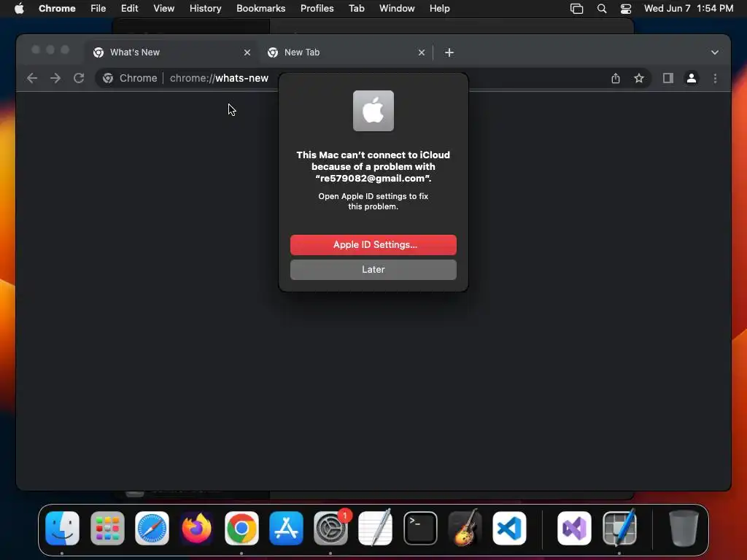Open System Settings from the Dock
This screenshot has width=747, height=560.
(x=331, y=528)
